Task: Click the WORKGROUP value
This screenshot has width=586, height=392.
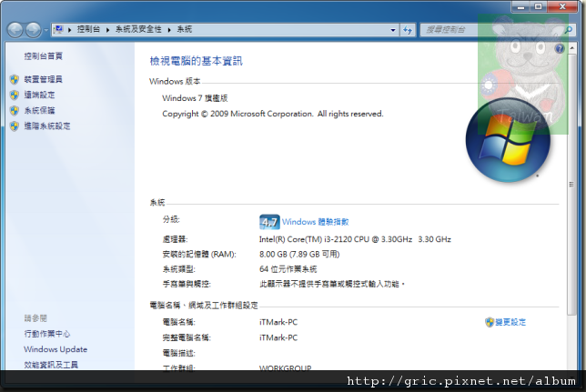Action: [x=285, y=368]
